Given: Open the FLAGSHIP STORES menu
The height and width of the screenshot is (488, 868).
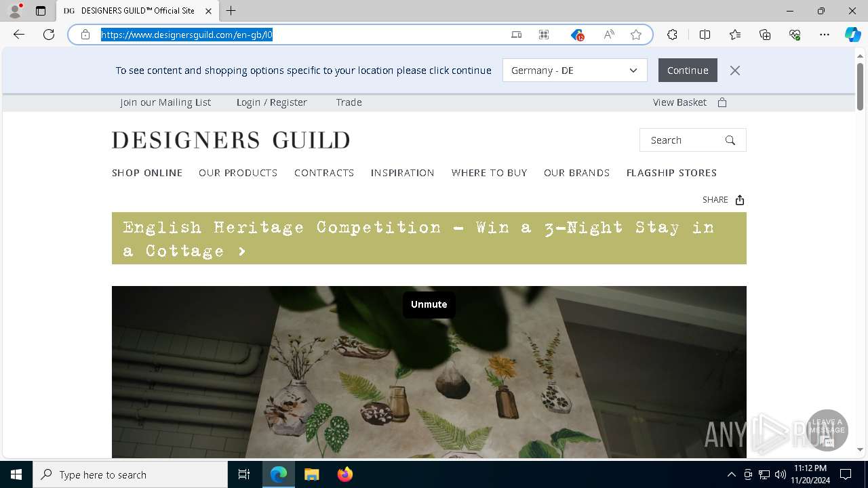Looking at the screenshot, I should coord(671,173).
